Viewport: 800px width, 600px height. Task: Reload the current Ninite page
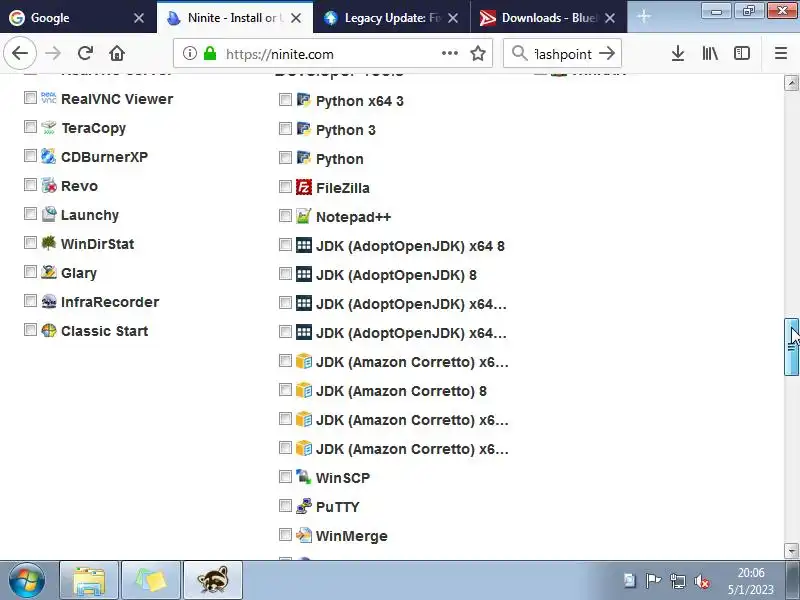point(85,53)
